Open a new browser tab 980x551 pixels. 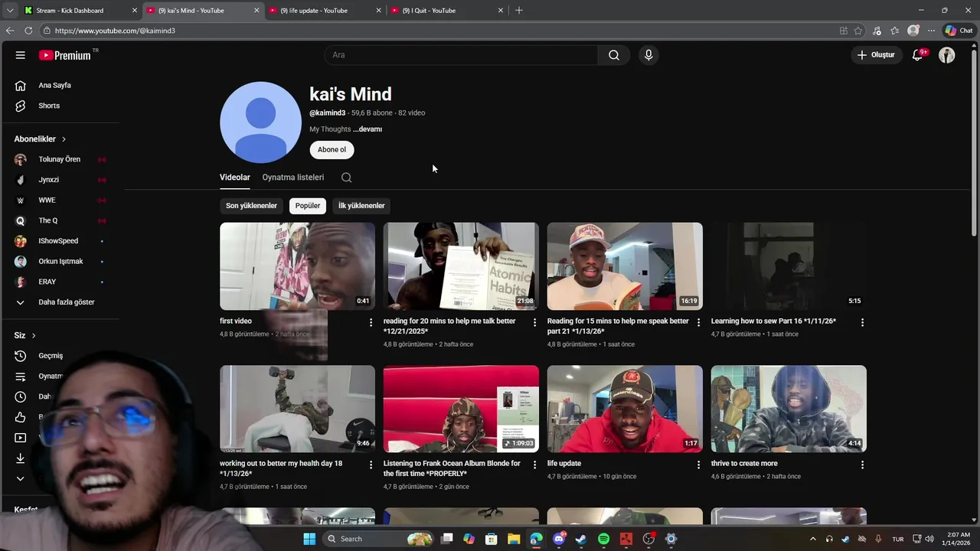(x=519, y=10)
